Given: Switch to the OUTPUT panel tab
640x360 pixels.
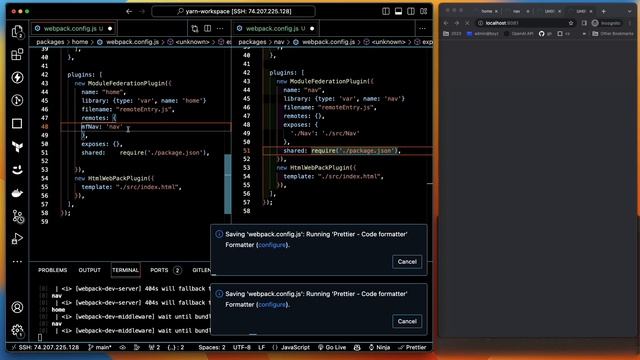Looking at the screenshot, I should pos(89,270).
